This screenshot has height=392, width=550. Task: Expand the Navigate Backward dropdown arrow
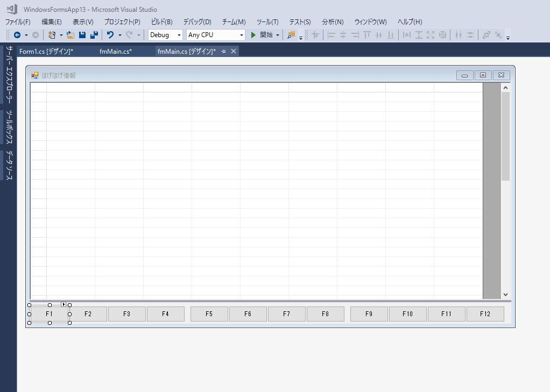pos(26,35)
